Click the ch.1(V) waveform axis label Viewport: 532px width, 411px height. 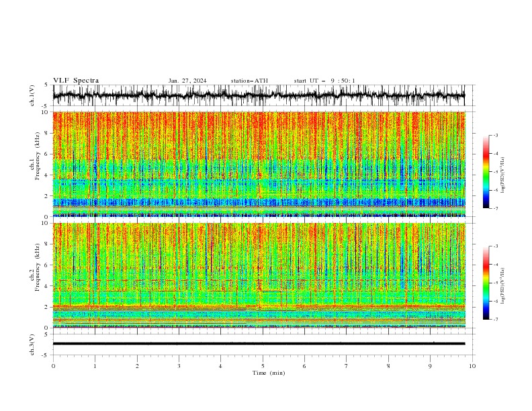click(32, 95)
